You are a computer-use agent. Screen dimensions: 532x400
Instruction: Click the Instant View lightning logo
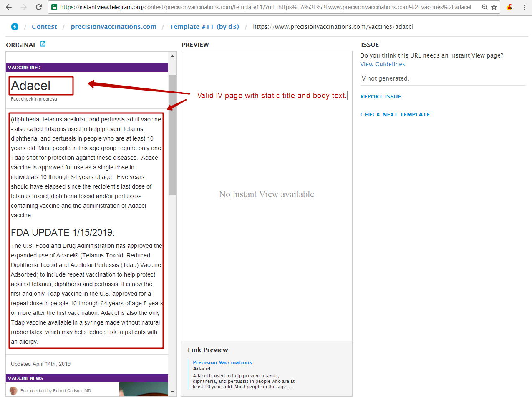click(x=15, y=27)
